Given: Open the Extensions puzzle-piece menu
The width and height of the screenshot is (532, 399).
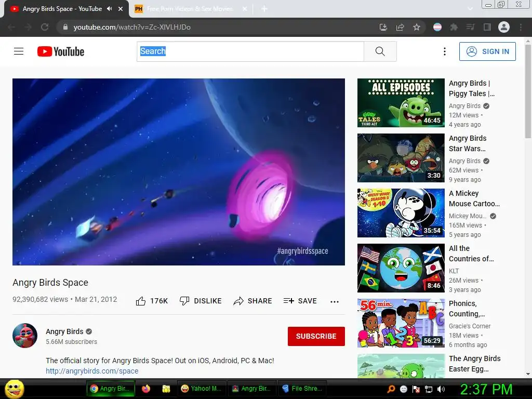Looking at the screenshot, I should point(454,27).
